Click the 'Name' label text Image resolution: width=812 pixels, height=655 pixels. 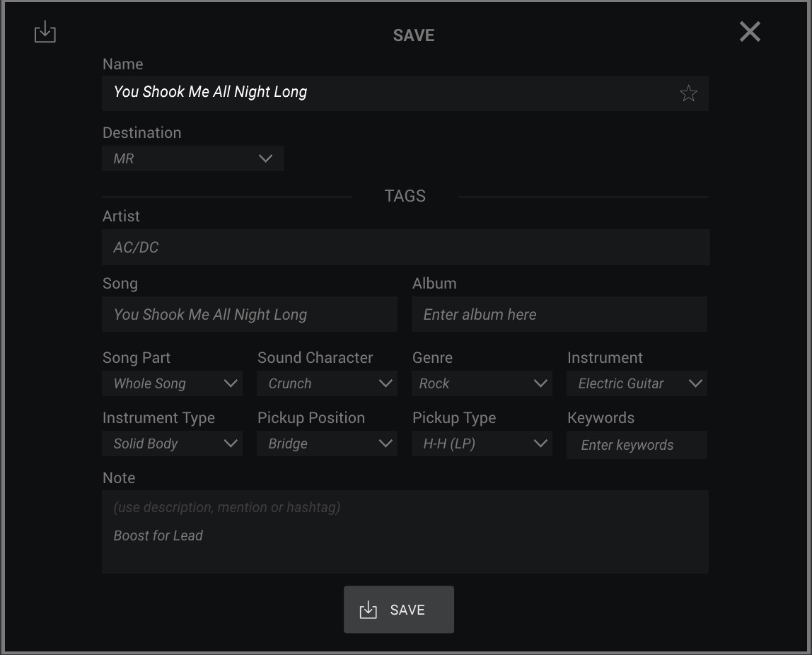tap(123, 64)
